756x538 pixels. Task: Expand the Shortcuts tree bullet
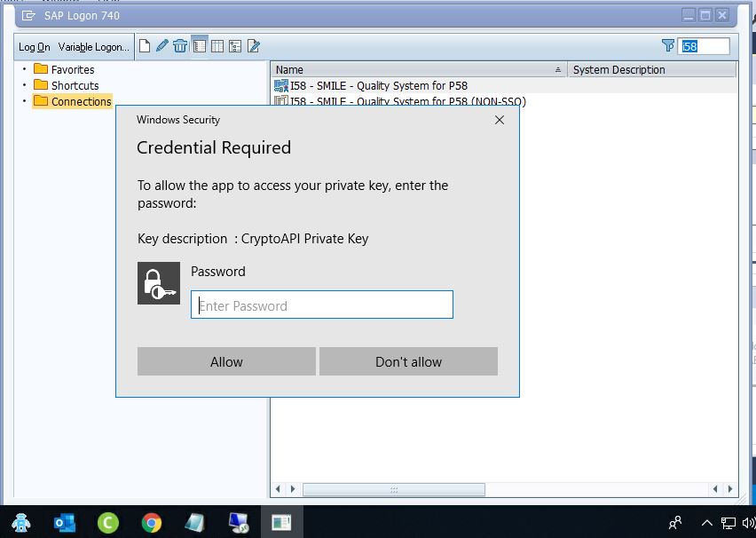click(x=24, y=85)
